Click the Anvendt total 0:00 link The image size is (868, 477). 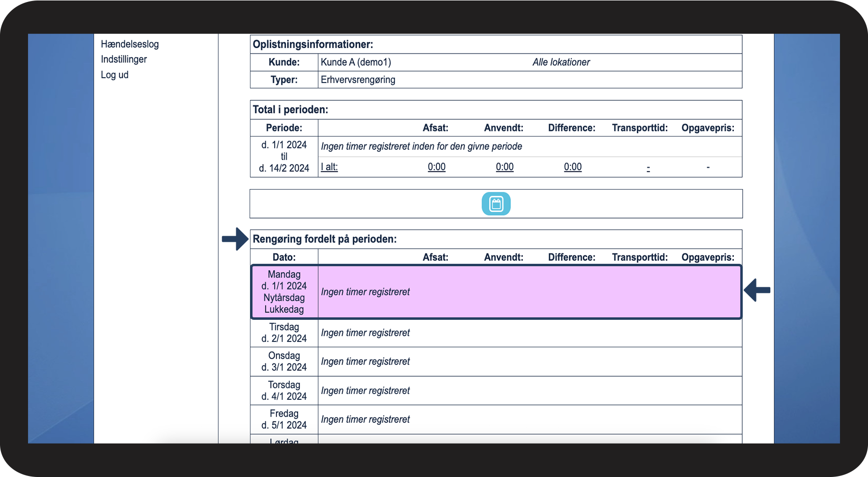point(504,167)
